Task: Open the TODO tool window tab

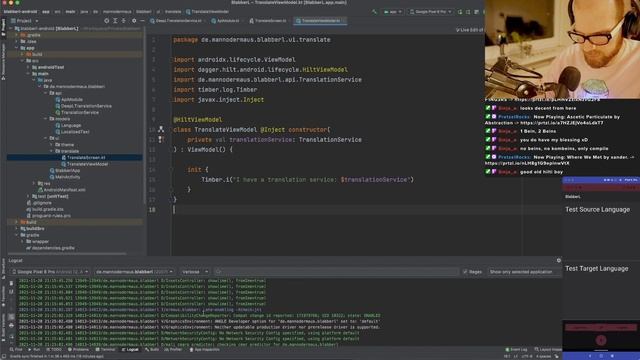Action: pos(54,350)
